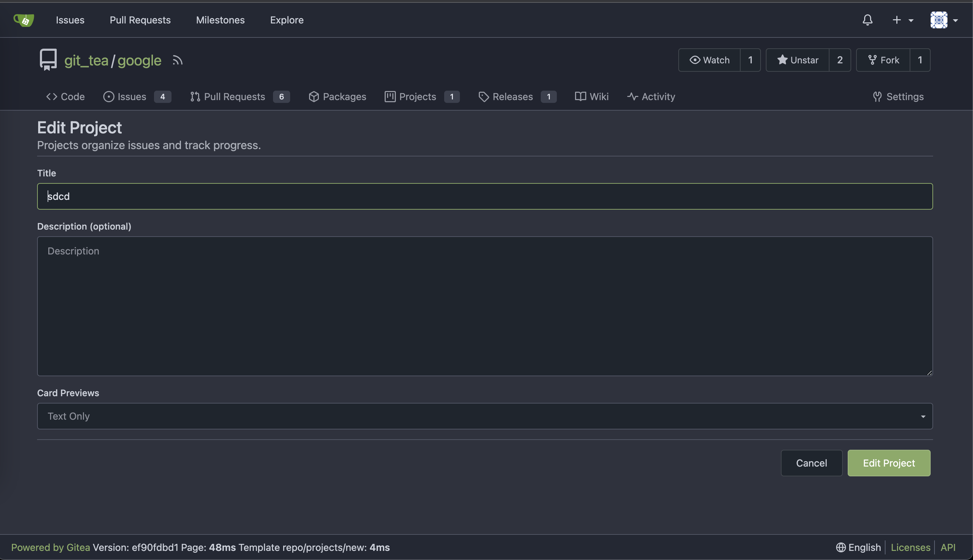Switch to the repo Issues tab
Screen dimensions: 973x560
point(137,97)
